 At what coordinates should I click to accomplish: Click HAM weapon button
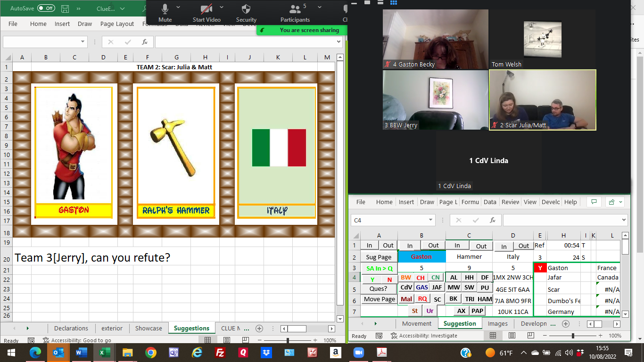tap(485, 299)
